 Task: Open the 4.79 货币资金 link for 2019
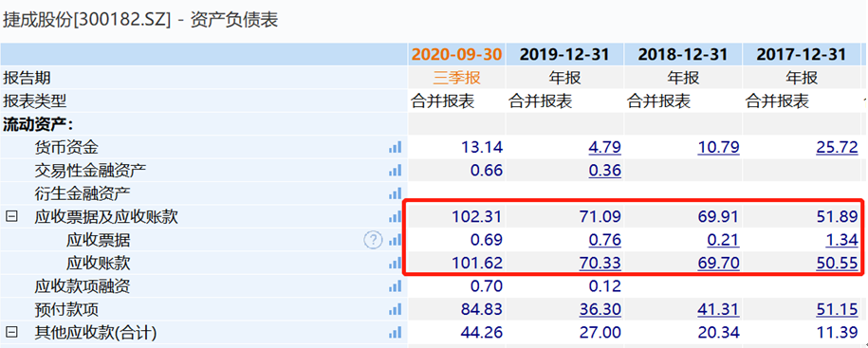(x=604, y=148)
